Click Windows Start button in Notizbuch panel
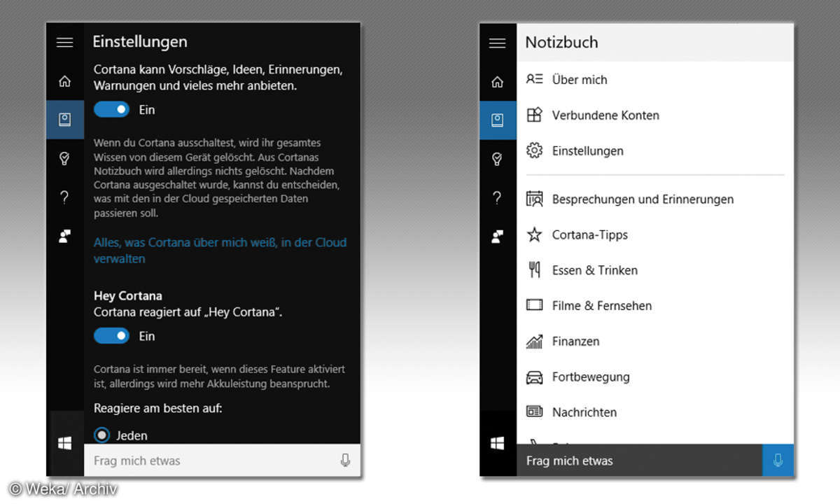 [x=498, y=443]
